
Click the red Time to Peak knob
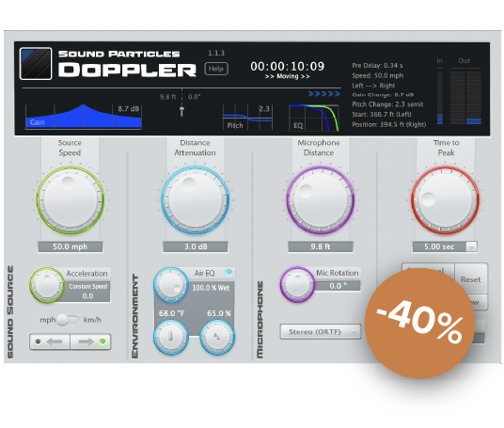(x=445, y=199)
